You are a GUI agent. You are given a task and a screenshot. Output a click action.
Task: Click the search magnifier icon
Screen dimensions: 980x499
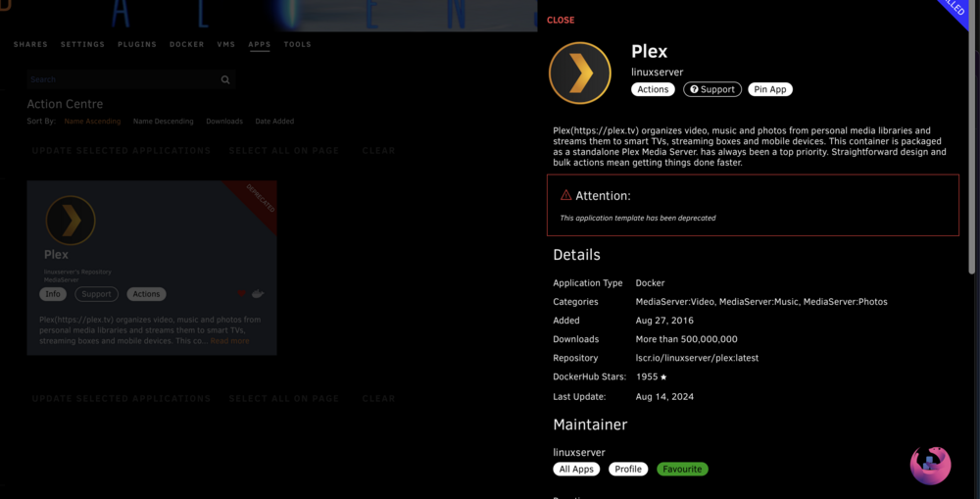225,80
